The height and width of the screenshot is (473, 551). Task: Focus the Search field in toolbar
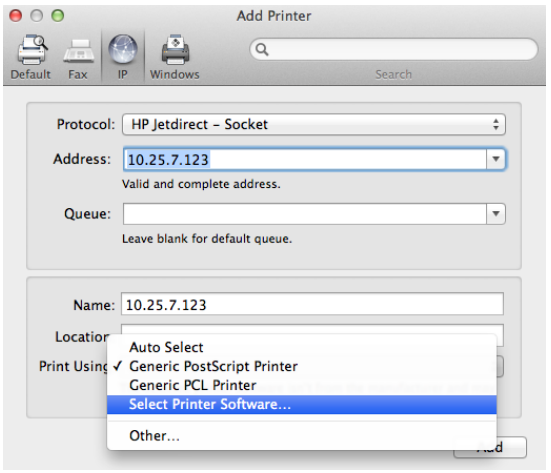click(x=394, y=50)
